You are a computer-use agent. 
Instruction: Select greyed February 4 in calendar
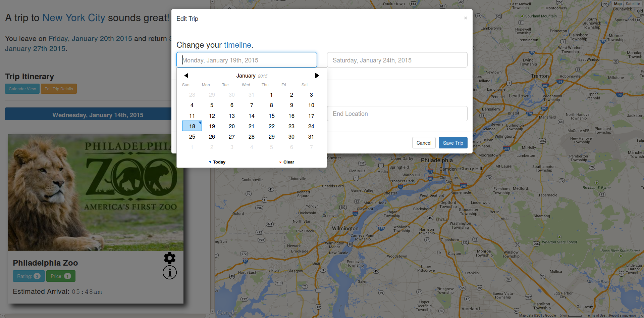[x=252, y=147]
